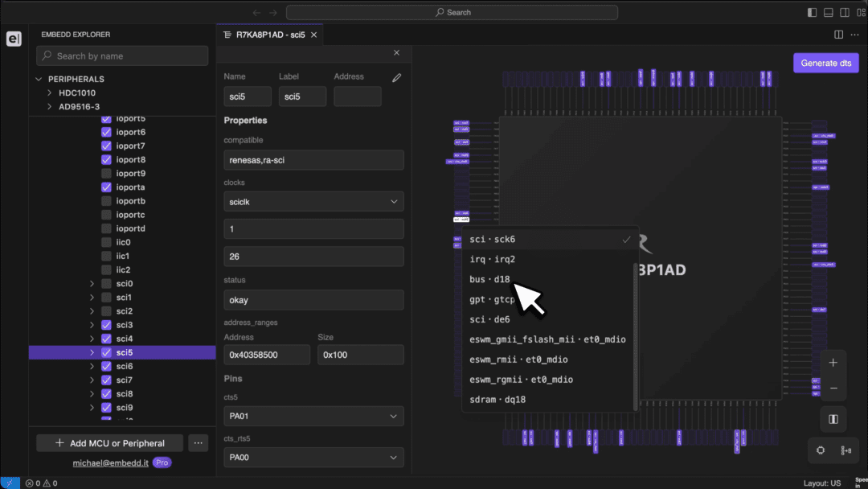
Task: Enable the ioport9 checkbox
Action: (105, 173)
